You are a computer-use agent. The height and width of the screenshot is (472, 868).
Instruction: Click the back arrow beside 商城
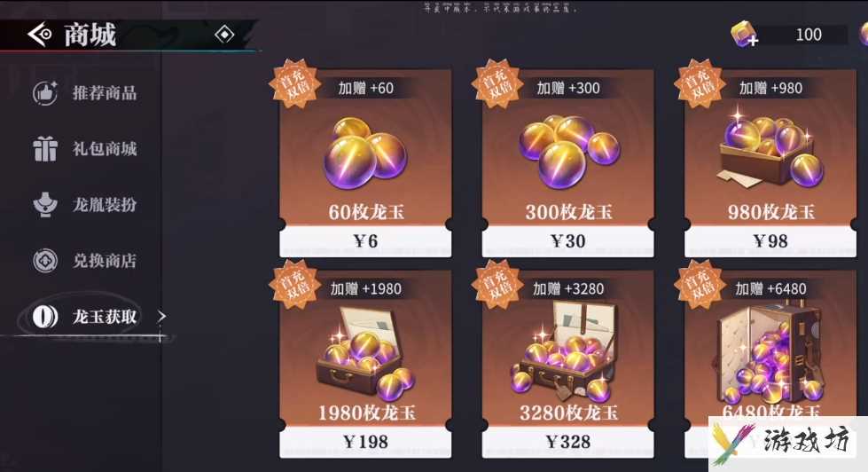click(x=40, y=35)
